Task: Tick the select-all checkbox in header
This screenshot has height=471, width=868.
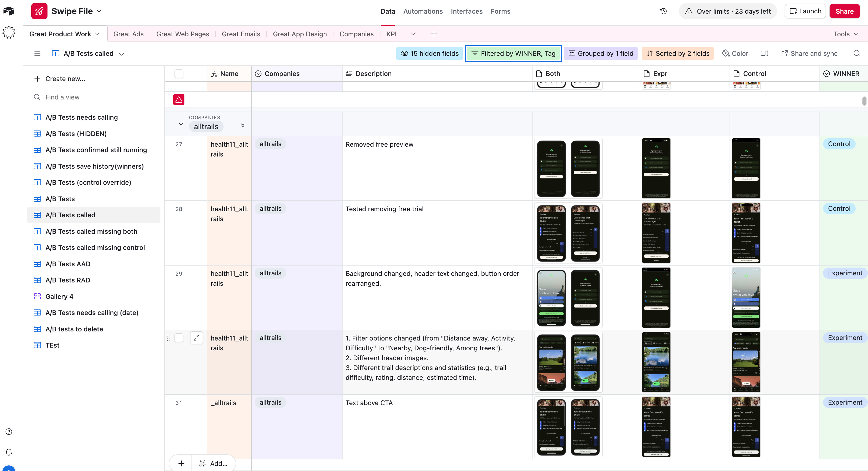Action: [179, 74]
